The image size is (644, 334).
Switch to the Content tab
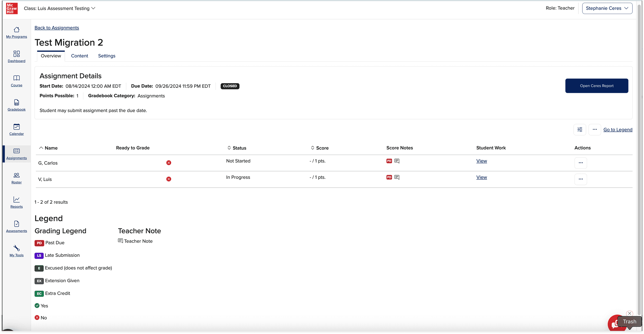(80, 56)
